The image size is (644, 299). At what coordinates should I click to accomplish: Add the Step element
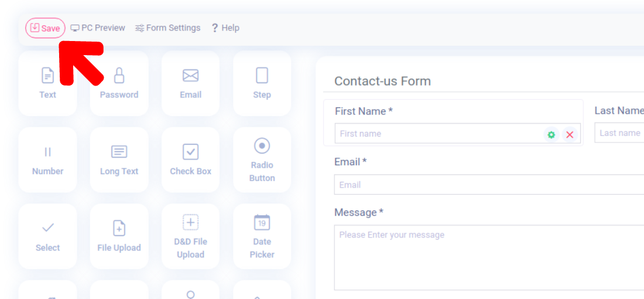(262, 83)
